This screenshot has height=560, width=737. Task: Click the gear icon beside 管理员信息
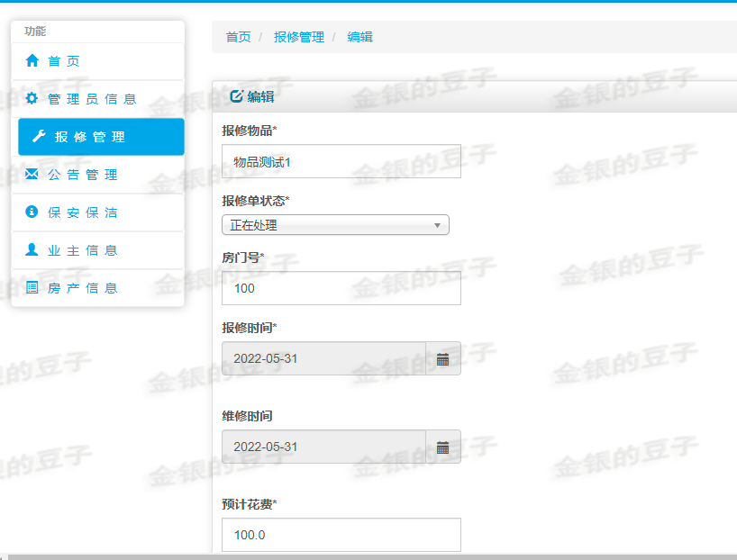tap(31, 99)
